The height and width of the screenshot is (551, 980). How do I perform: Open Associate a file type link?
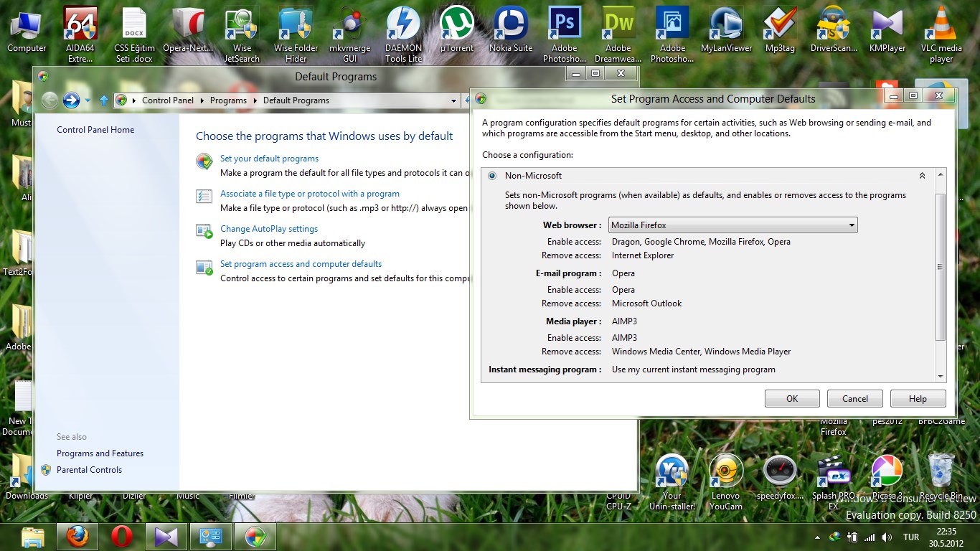pyautogui.click(x=310, y=194)
